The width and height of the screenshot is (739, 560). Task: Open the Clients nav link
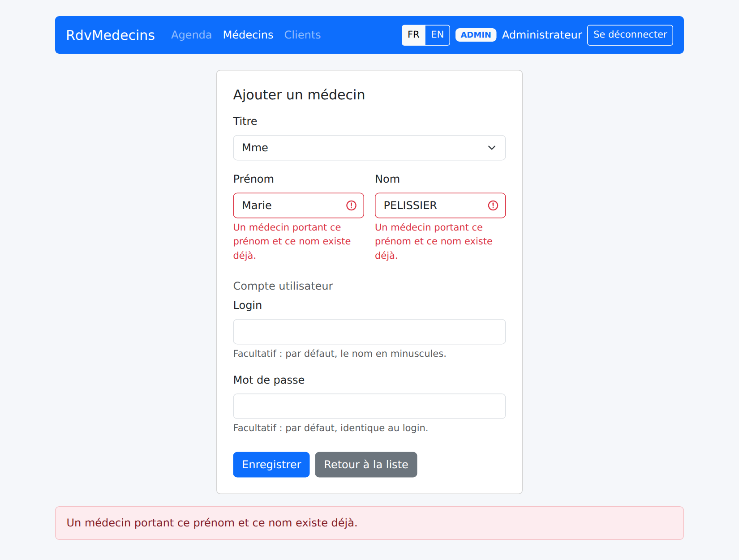coord(302,35)
